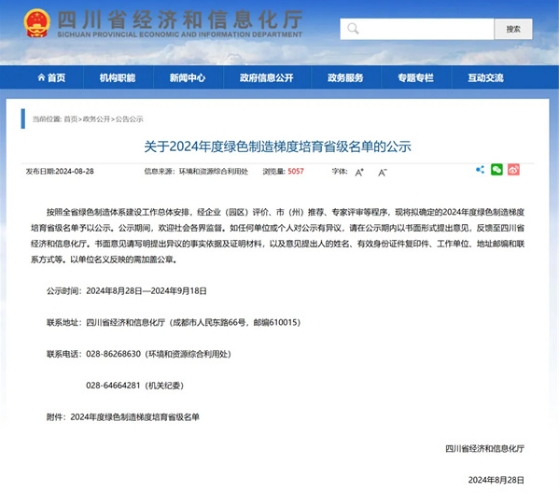Click publicity period 2024年8月28日—2024年9月18日

(146, 291)
